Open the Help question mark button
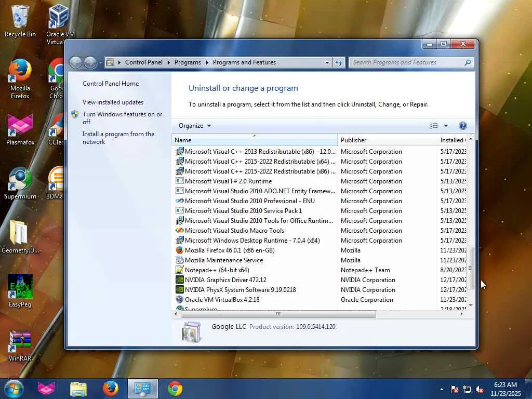Image resolution: width=532 pixels, height=399 pixels. pyautogui.click(x=463, y=126)
